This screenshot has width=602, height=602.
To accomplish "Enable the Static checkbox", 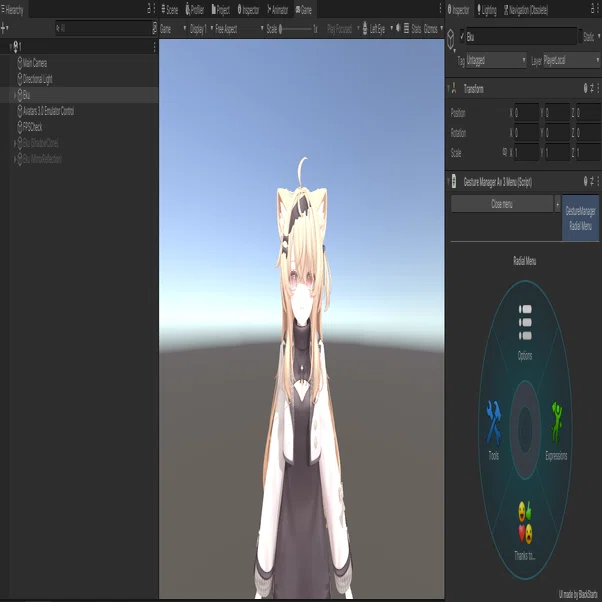I will [x=580, y=36].
